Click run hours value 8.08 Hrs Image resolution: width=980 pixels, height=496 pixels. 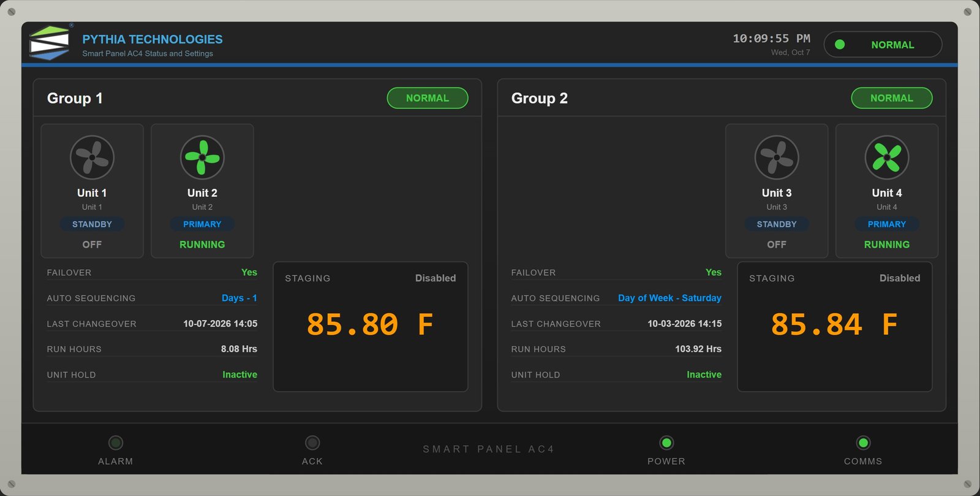pos(239,349)
